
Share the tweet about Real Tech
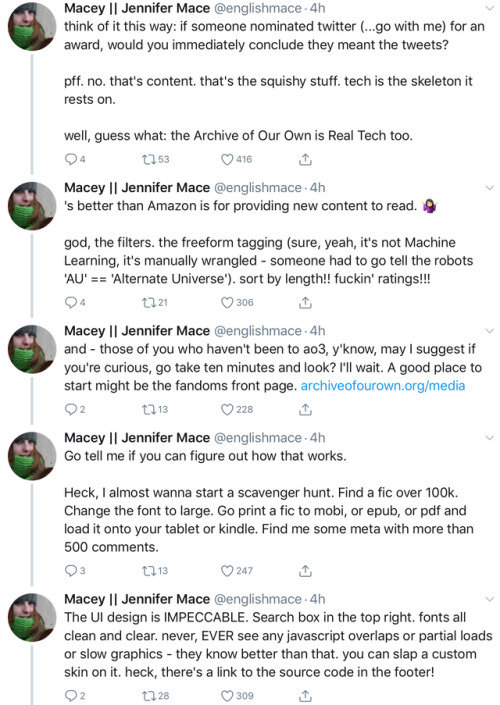click(305, 159)
